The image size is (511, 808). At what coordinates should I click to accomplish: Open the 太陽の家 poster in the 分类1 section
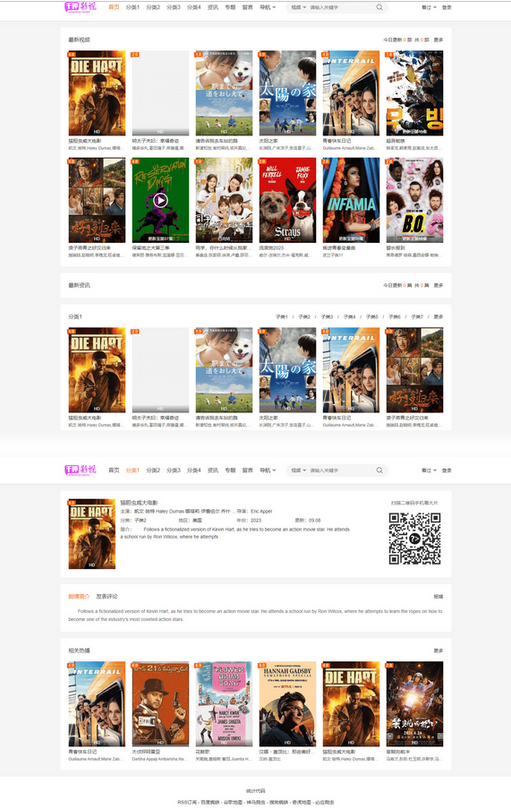pos(287,370)
